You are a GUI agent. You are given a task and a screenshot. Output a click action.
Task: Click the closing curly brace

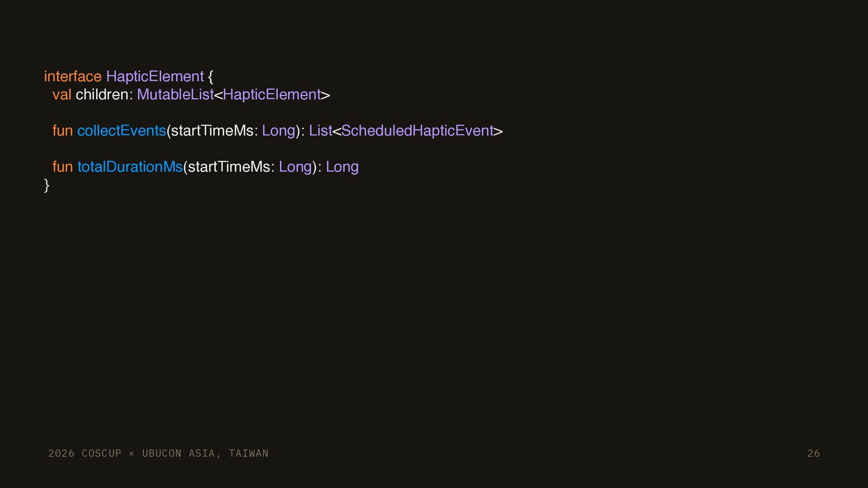[x=47, y=185]
